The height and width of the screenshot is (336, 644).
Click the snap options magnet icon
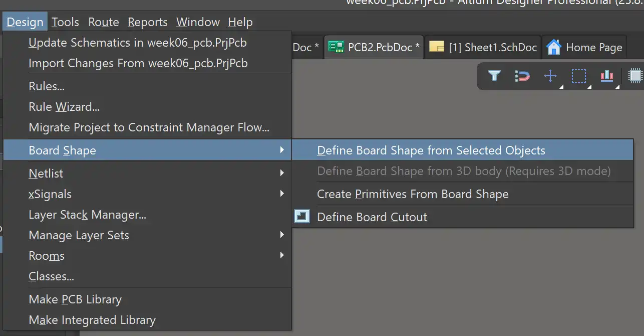click(522, 76)
